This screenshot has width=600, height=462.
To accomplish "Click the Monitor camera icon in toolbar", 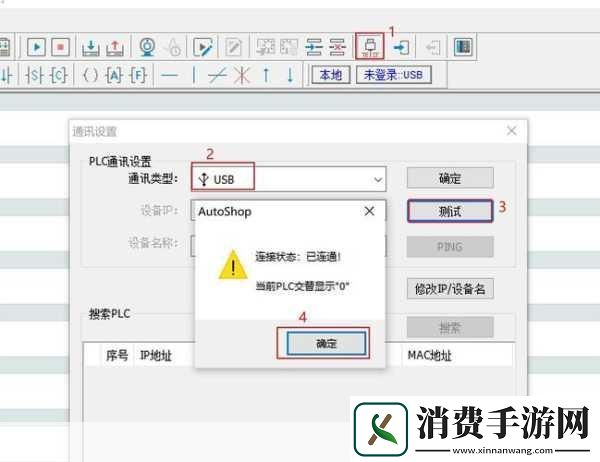I will [x=147, y=47].
